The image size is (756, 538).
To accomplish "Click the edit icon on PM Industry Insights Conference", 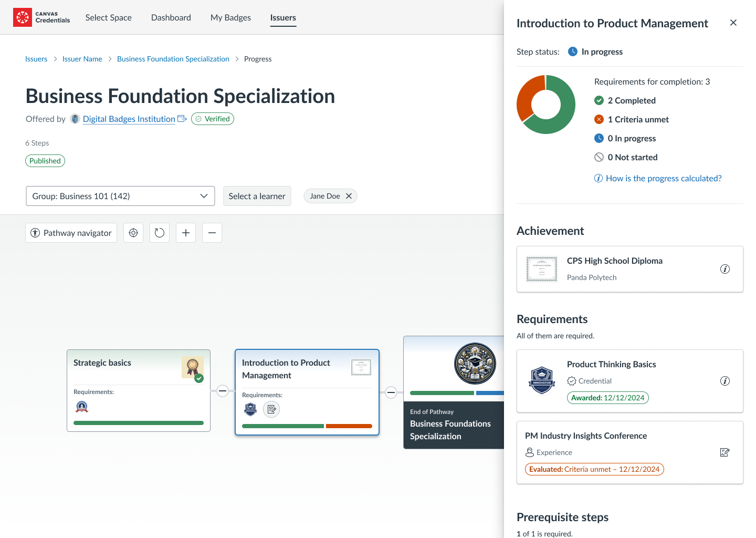I will [x=725, y=452].
